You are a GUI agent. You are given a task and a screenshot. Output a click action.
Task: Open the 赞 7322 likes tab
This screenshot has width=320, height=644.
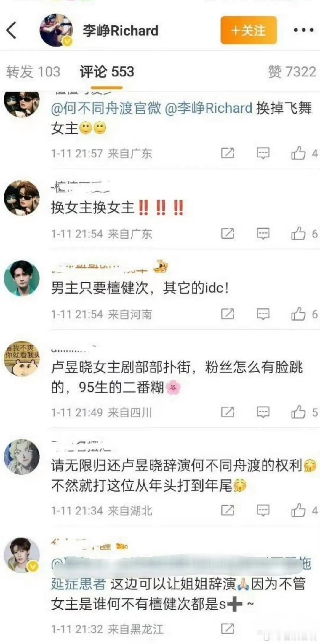point(292,72)
